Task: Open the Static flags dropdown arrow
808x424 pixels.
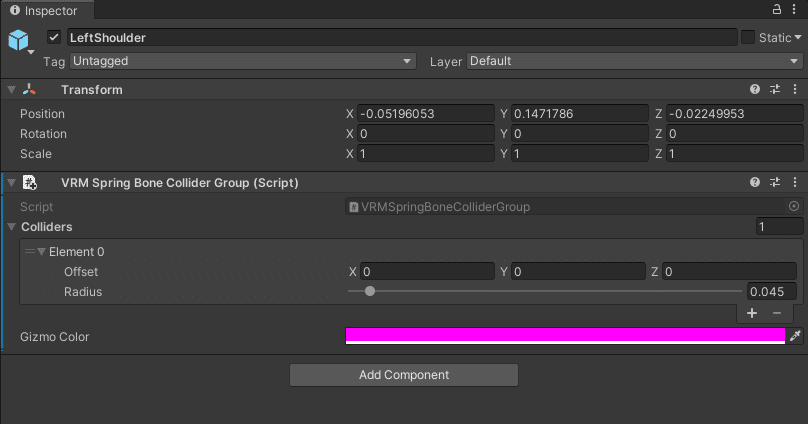Action: pos(798,37)
